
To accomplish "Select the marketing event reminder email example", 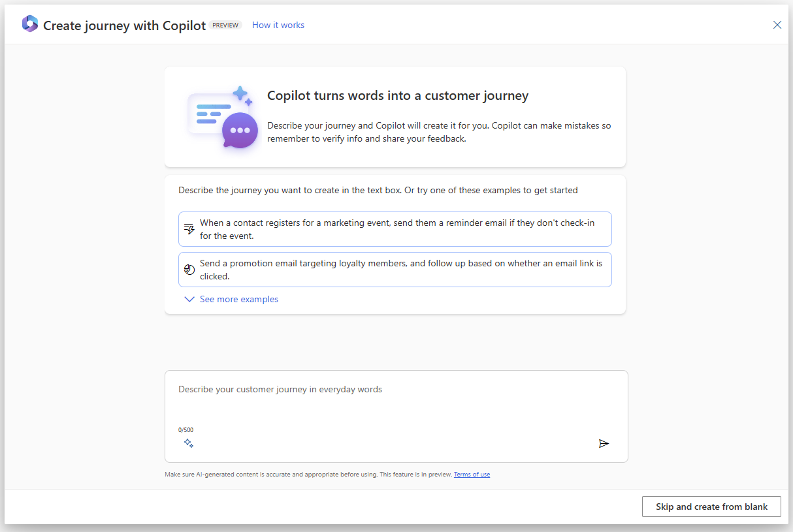I will 395,229.
